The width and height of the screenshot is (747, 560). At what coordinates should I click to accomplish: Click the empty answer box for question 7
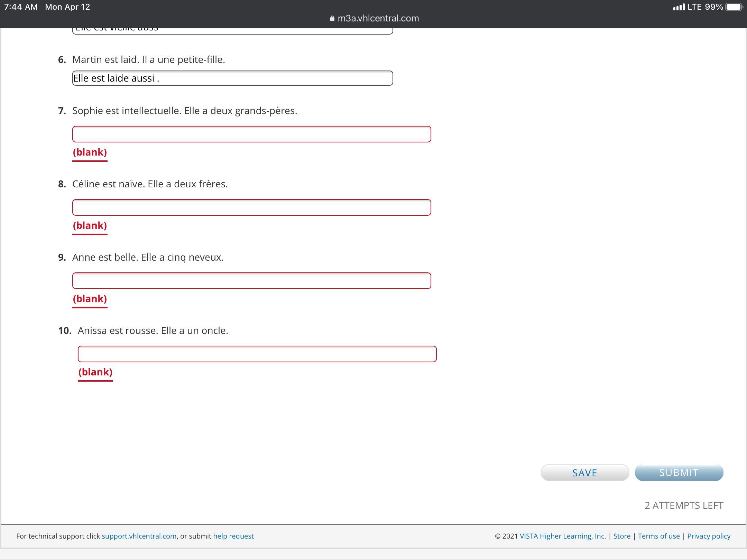coord(251,134)
